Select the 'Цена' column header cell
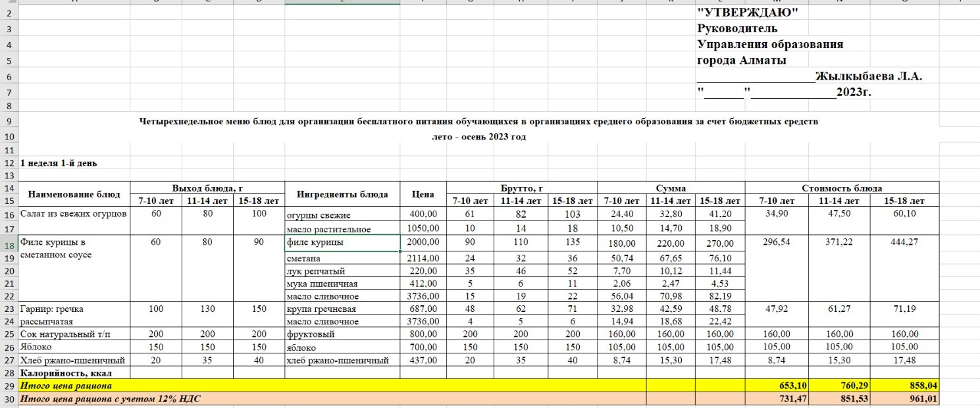This screenshot has width=980, height=408. coord(423,194)
